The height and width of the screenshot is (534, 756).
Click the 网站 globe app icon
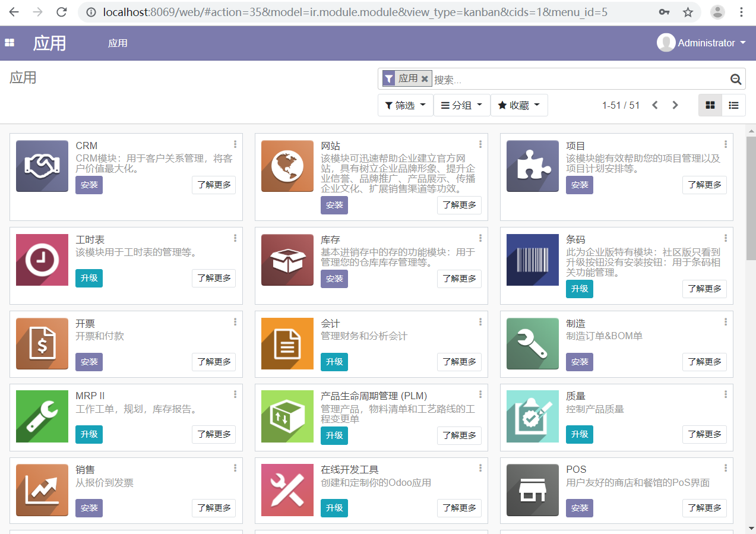coord(287,166)
